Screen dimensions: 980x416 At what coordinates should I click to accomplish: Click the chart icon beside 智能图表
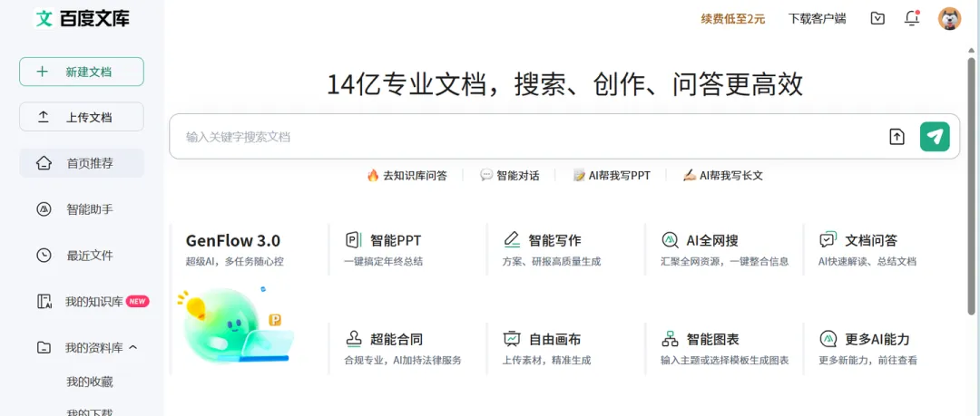[x=670, y=339]
